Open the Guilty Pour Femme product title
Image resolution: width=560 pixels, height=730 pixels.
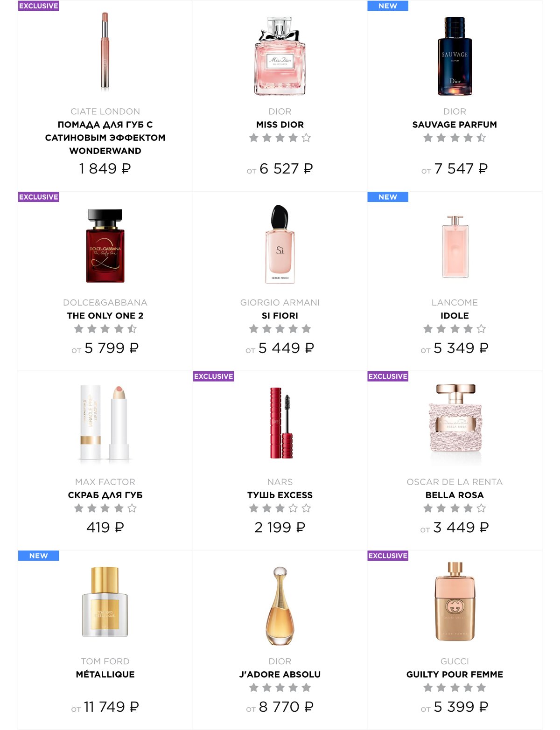tap(455, 674)
